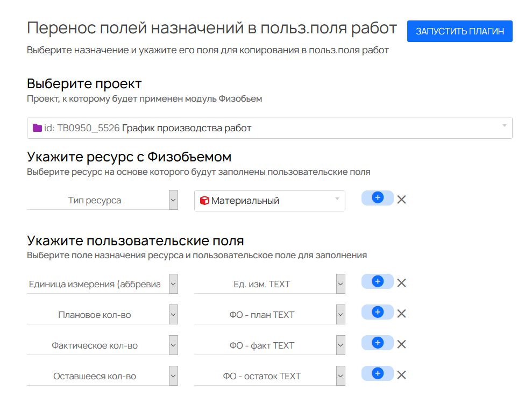
Task: Delete the ФО - план TEXT row with X
Action: coord(402,314)
